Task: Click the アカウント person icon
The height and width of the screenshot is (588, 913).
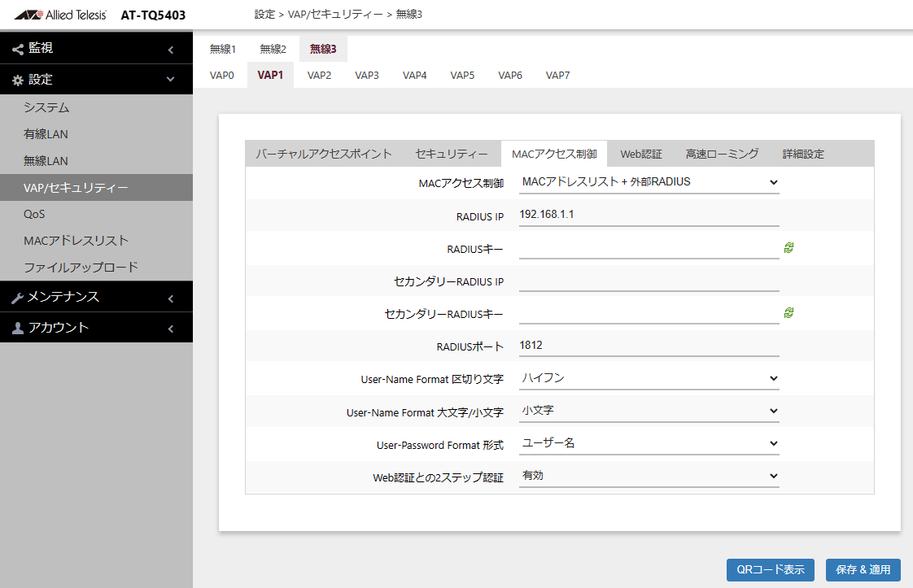Action: pyautogui.click(x=18, y=329)
